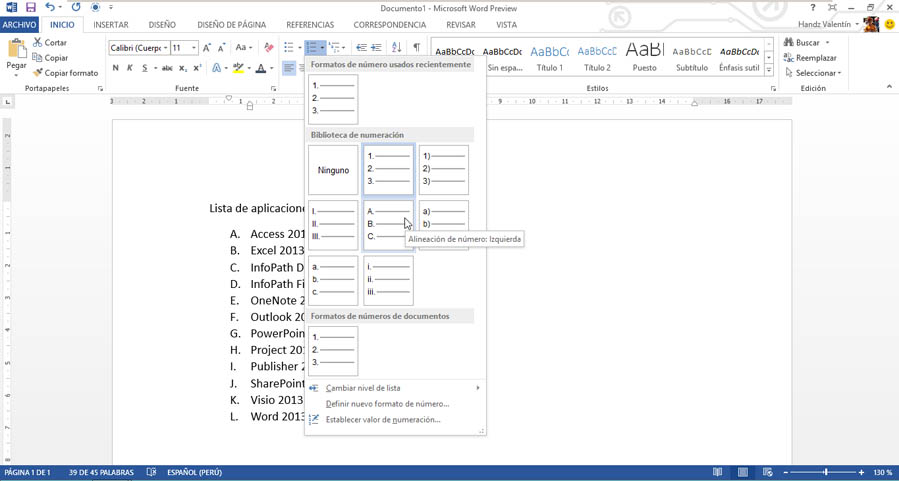The height and width of the screenshot is (481, 899).
Task: Click the sort (A-Z) icon
Action: point(396,47)
